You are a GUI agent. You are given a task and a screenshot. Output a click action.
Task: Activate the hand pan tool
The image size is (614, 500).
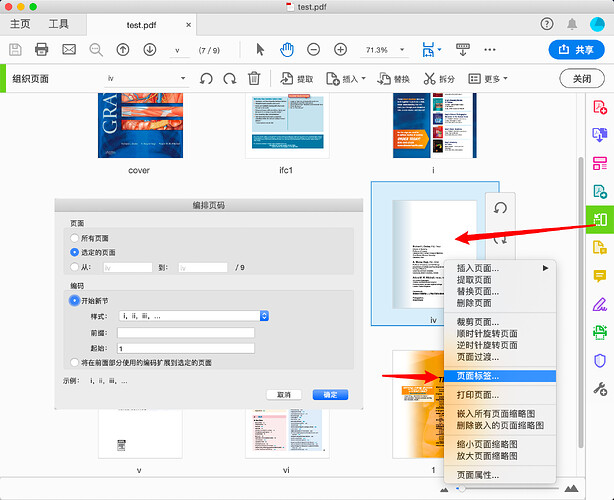287,50
